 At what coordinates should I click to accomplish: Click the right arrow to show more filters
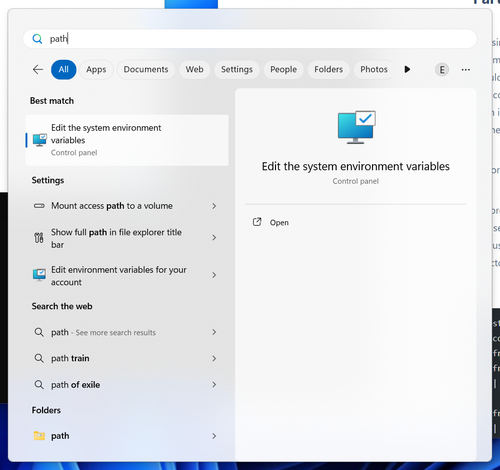point(407,69)
